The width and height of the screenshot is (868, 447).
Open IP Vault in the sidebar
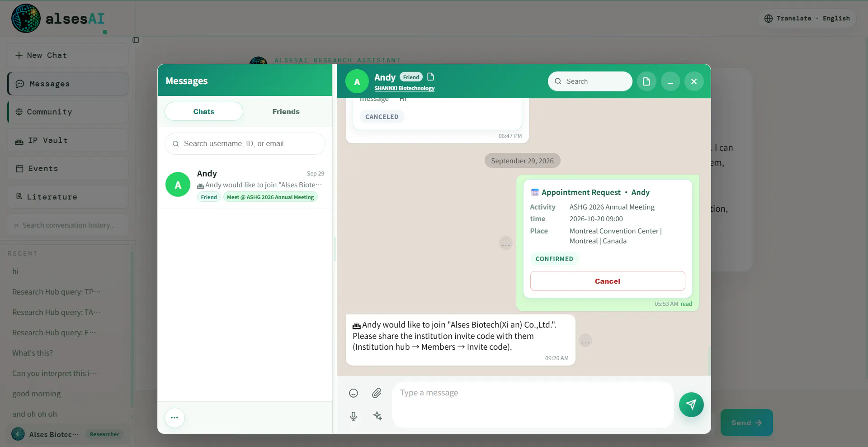[68, 140]
